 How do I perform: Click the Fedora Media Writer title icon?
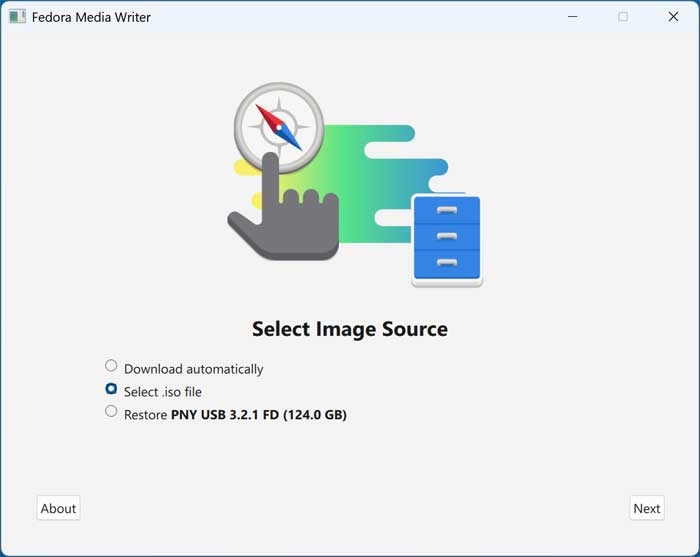point(17,17)
